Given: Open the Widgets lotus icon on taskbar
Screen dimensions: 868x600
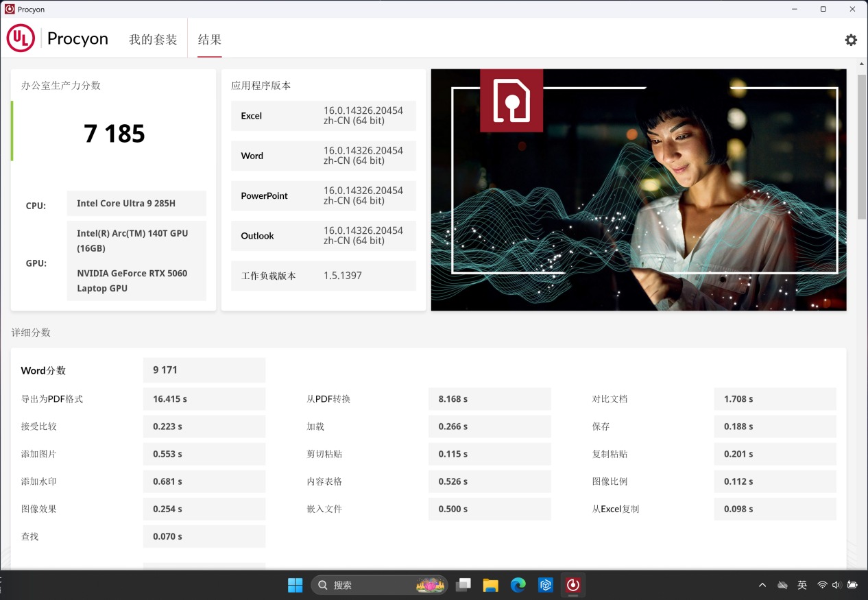Looking at the screenshot, I should (x=430, y=585).
